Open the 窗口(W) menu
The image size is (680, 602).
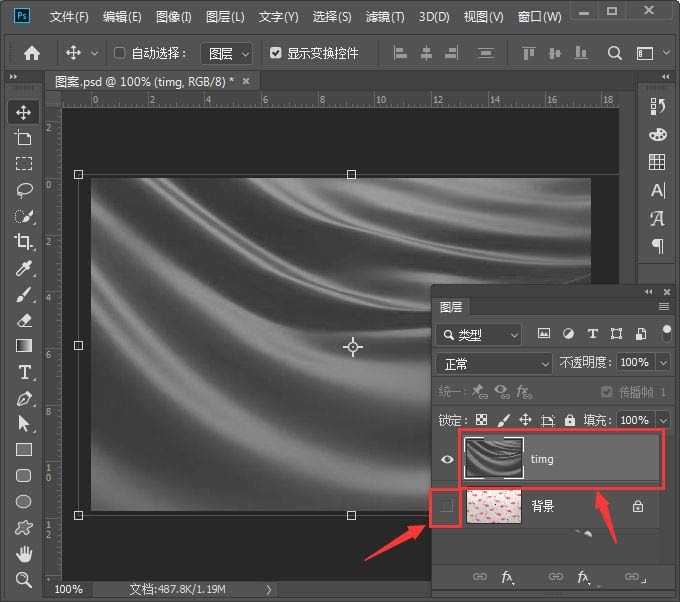[539, 17]
